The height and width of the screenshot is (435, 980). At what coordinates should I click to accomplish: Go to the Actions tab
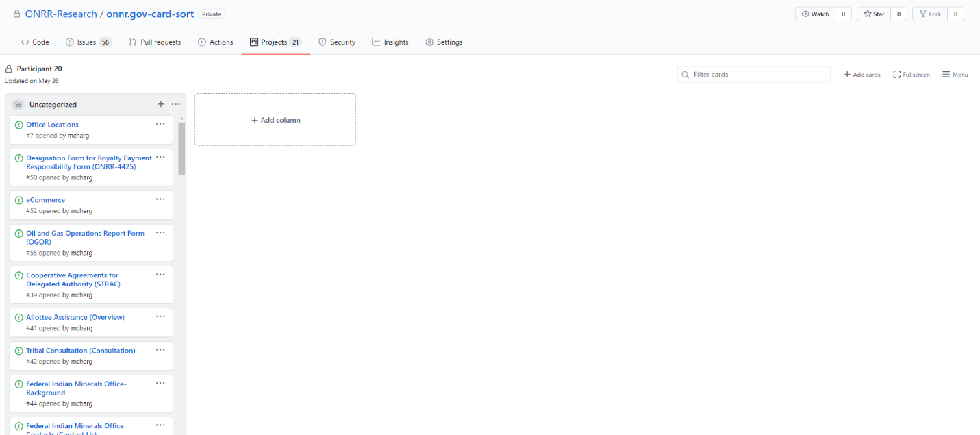pos(215,42)
